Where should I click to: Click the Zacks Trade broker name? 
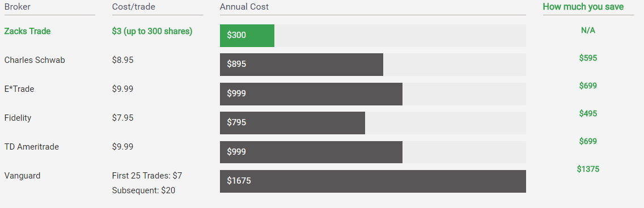tap(28, 31)
